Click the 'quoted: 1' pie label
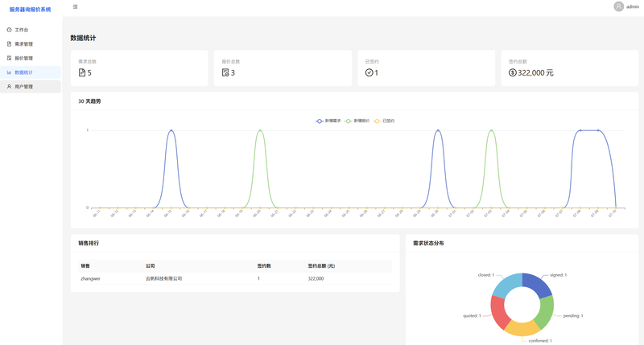The image size is (644, 345). click(x=472, y=316)
